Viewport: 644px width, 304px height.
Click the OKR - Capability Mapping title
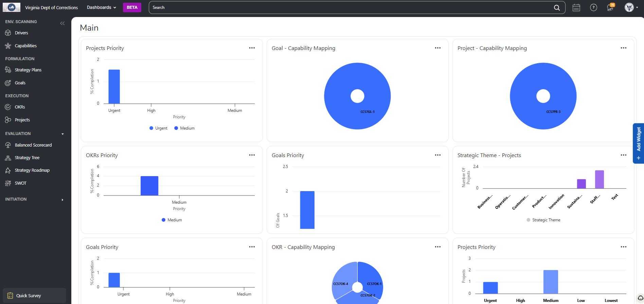(303, 247)
